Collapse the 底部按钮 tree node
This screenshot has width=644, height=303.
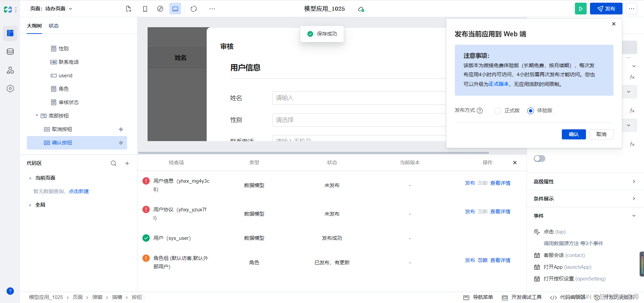(37, 116)
